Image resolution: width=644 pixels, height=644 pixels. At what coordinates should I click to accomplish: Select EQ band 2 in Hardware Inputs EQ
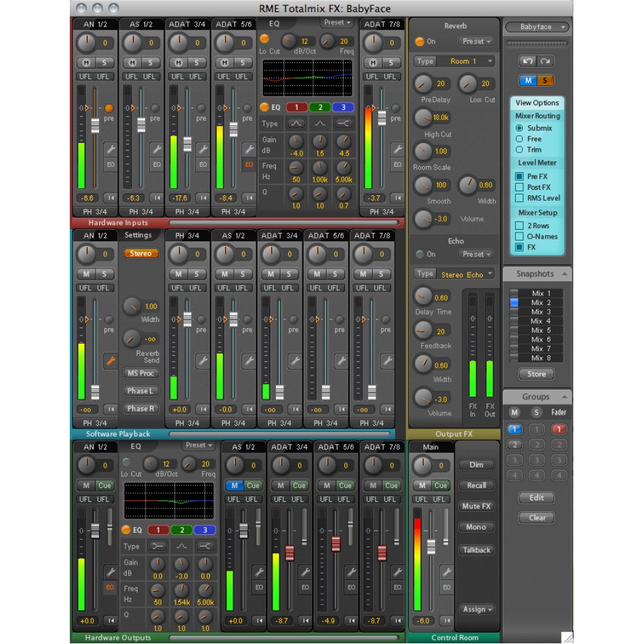click(319, 107)
